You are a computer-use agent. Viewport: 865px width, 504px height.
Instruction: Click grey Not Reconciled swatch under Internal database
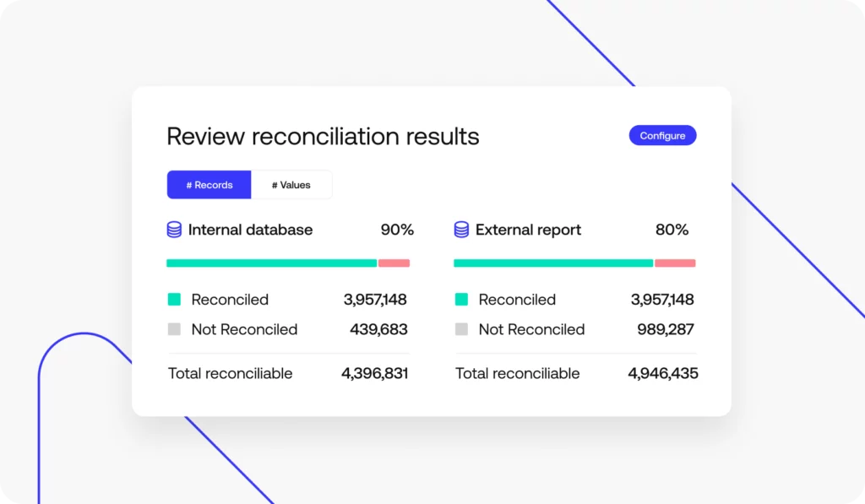[x=174, y=329]
